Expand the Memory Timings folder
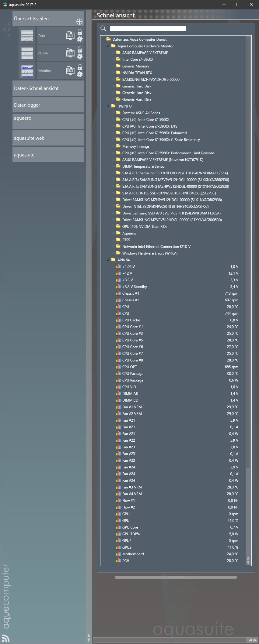This screenshot has height=644, width=259. 113,146
